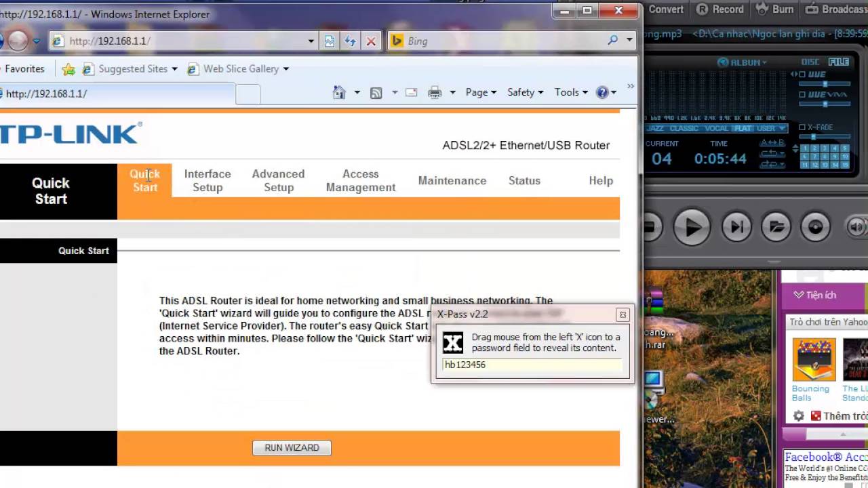The image size is (868, 488).
Task: Open the Web Slice Gallery dropdown
Action: click(285, 69)
